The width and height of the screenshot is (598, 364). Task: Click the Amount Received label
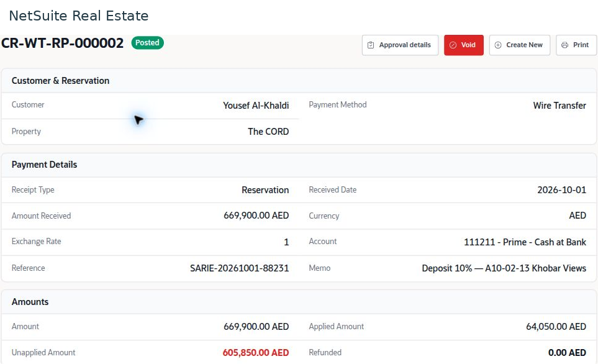(41, 216)
